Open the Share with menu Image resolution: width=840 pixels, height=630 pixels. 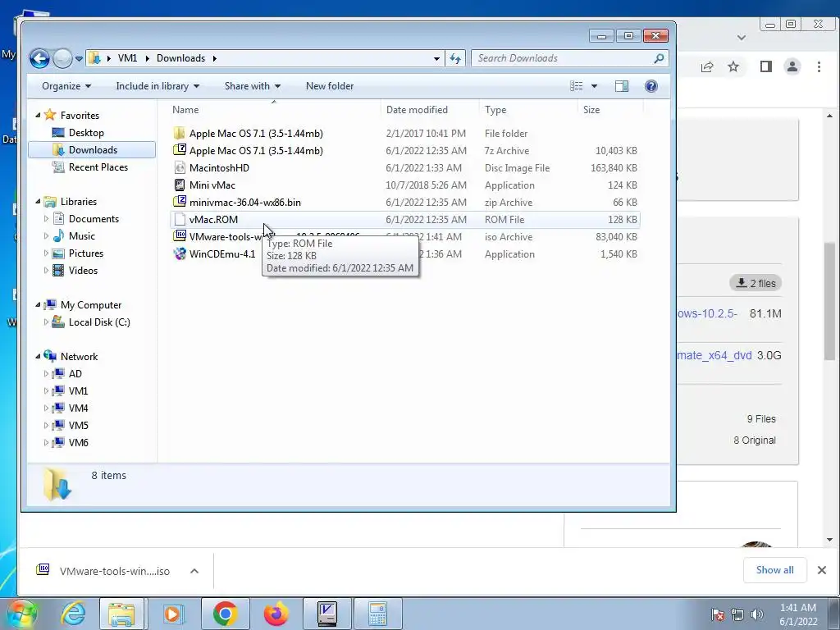pos(253,86)
